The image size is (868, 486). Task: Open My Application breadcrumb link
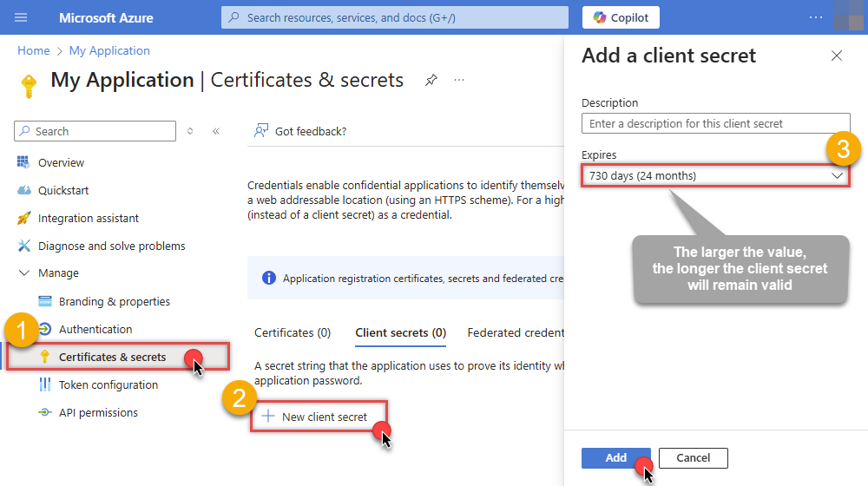[x=109, y=50]
